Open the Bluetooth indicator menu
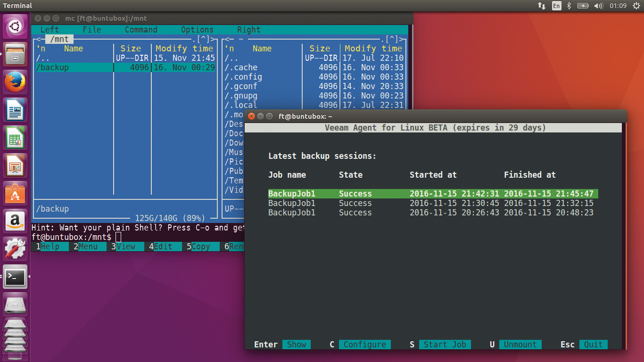This screenshot has width=644, height=362. coord(569,6)
